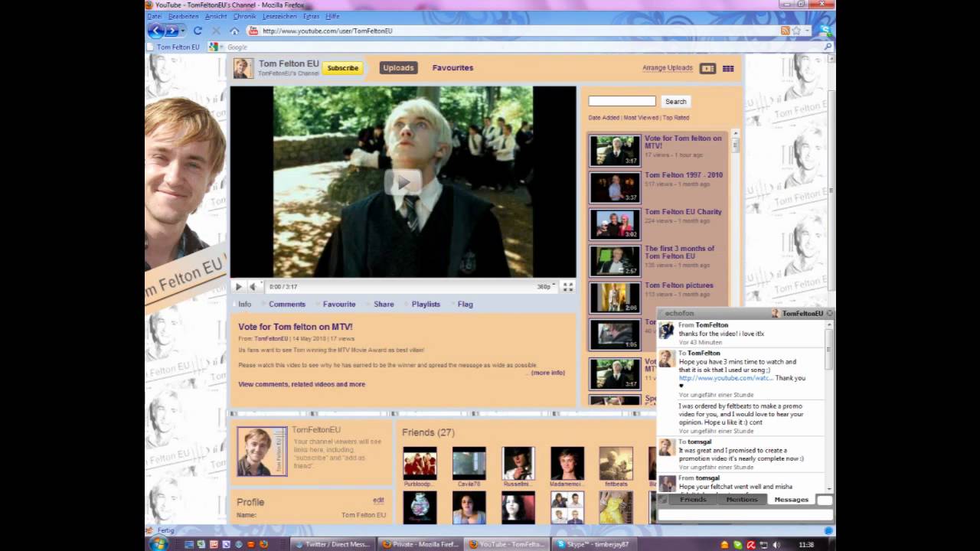Switch to the Twitter / Direct Mess... taskbar window
This screenshot has height=551, width=980.
[332, 544]
